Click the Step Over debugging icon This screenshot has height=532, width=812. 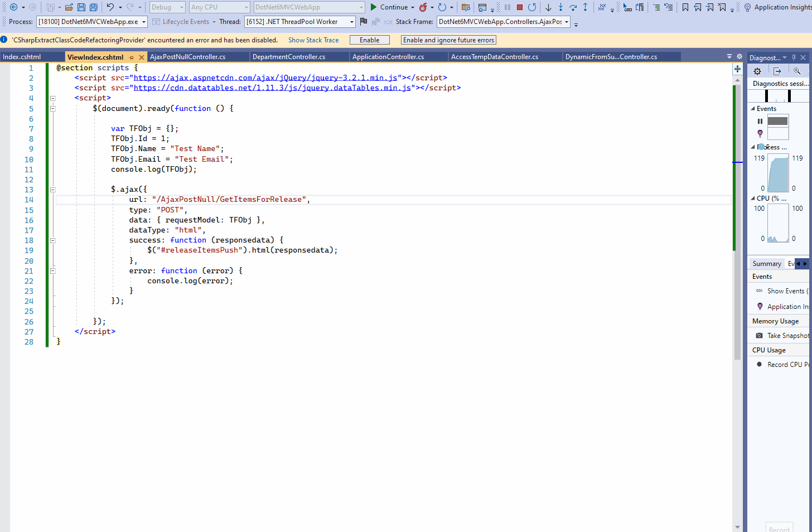point(573,7)
